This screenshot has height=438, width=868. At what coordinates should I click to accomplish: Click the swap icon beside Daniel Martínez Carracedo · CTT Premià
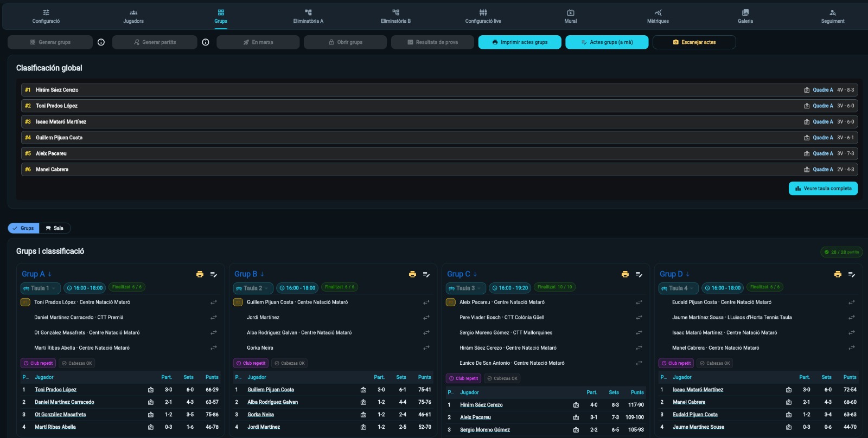214,318
